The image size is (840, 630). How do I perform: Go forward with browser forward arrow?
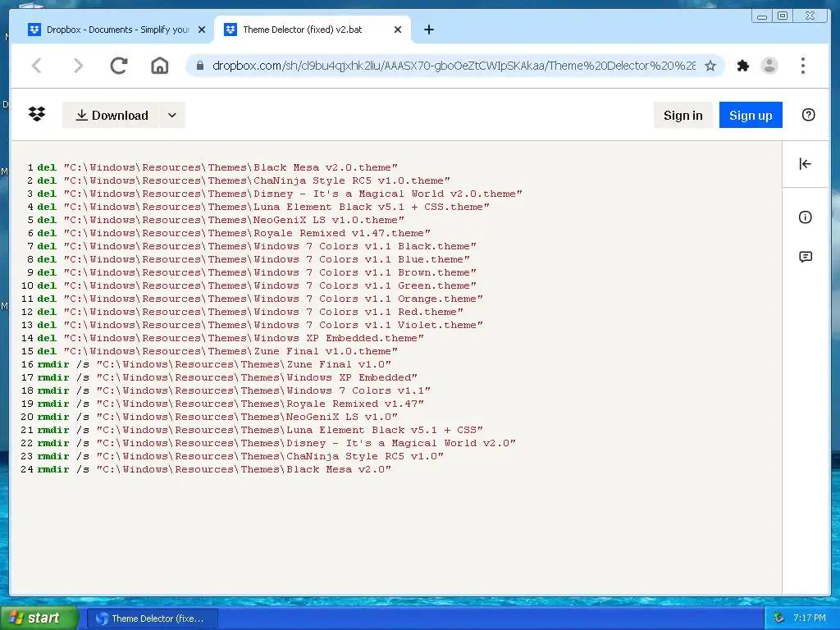tap(78, 66)
